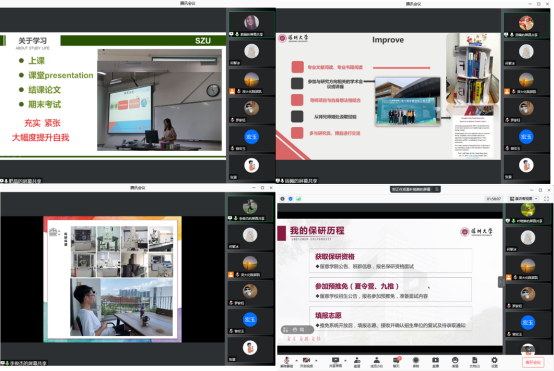Open share screen in meeting toolbar
Viewport: 554px width, 371px height.
[335, 361]
